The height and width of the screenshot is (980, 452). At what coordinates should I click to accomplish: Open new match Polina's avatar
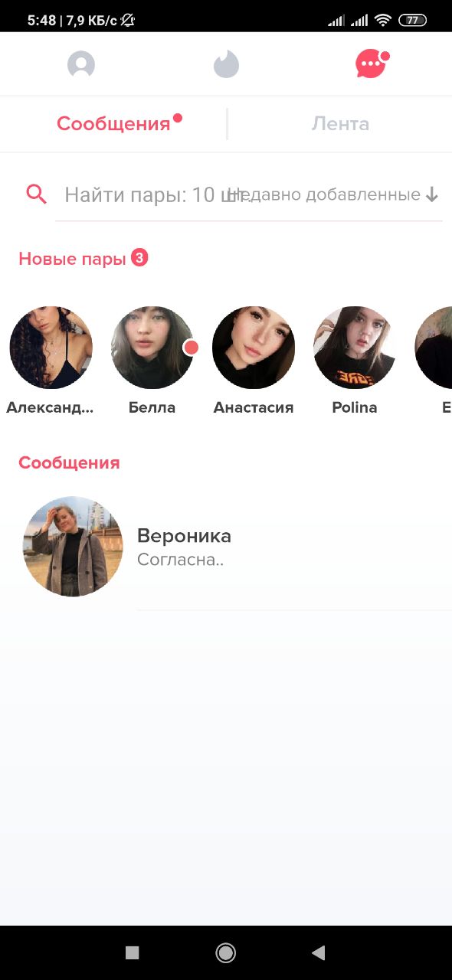coord(355,348)
